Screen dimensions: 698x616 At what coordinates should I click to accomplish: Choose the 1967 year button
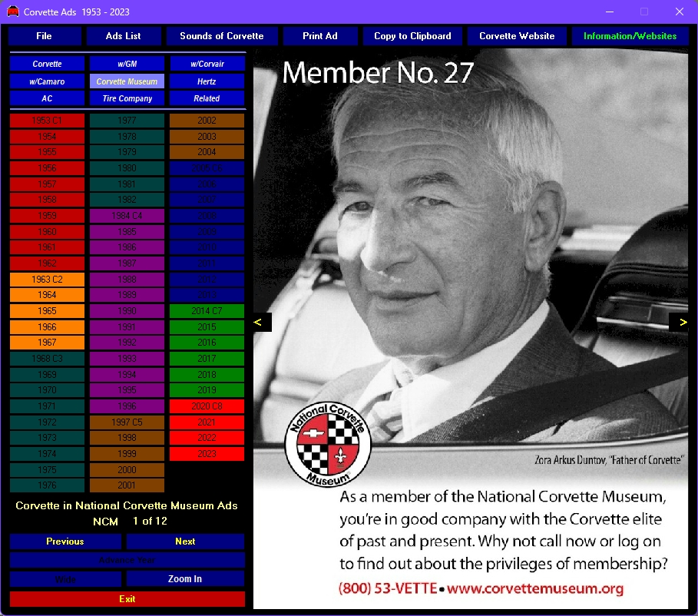(x=47, y=343)
